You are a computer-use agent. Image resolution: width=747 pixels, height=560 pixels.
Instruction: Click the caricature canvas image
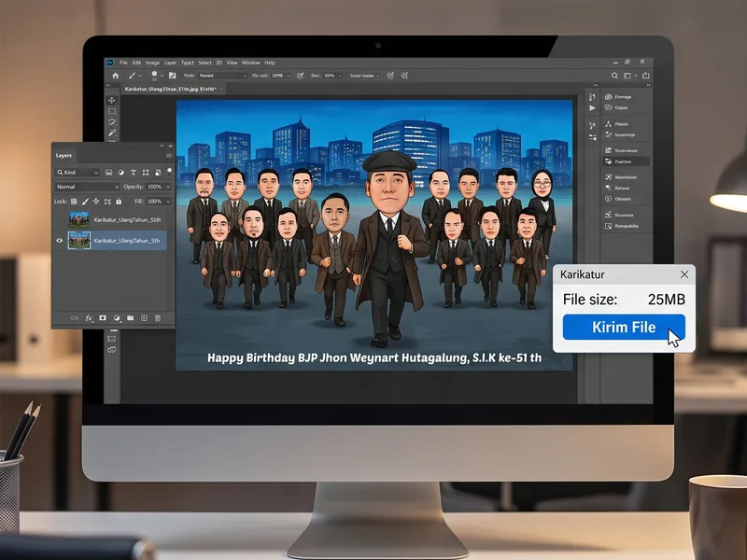point(374,235)
